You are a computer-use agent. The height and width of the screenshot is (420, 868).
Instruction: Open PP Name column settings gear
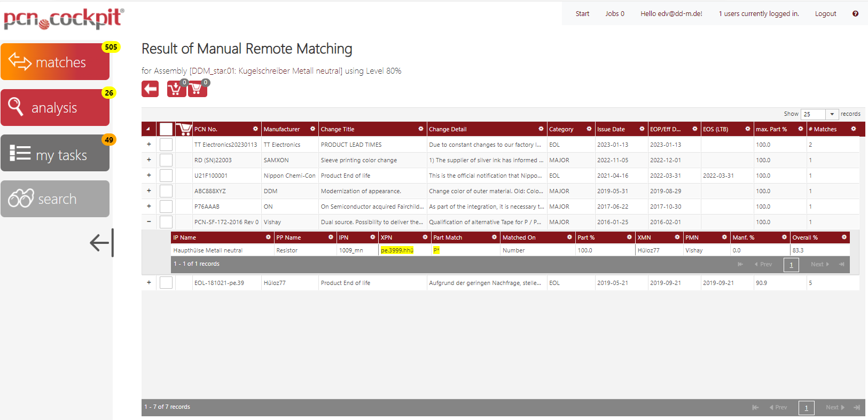point(331,237)
